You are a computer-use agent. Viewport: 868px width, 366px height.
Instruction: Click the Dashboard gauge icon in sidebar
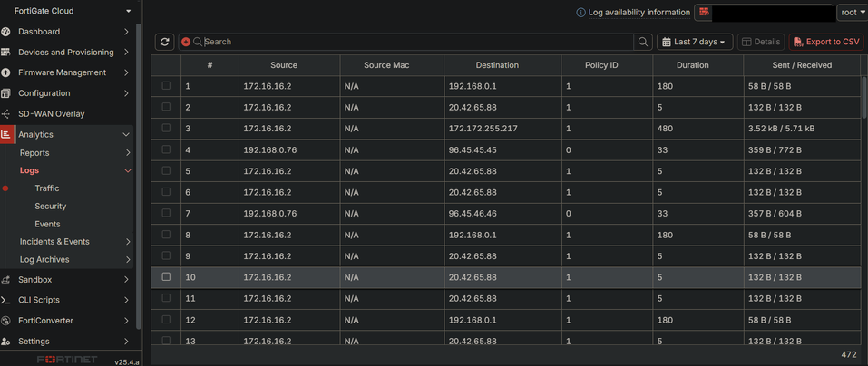point(6,32)
